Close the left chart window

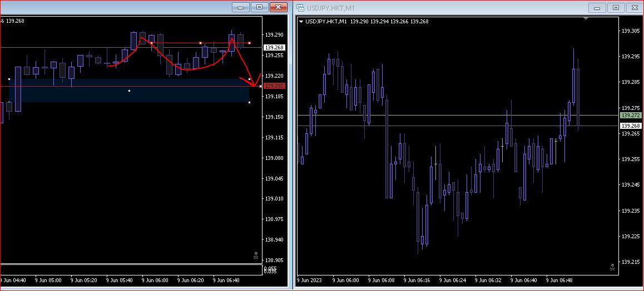click(279, 7)
